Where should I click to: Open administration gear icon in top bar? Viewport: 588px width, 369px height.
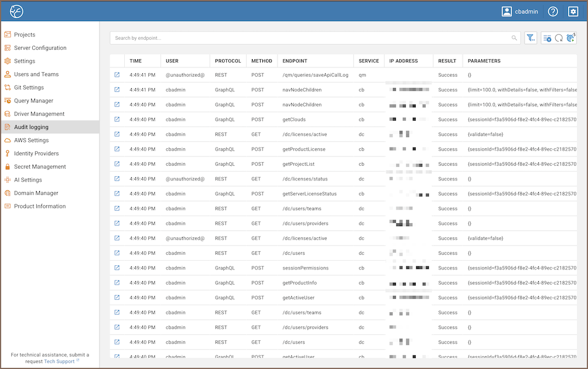tap(573, 11)
